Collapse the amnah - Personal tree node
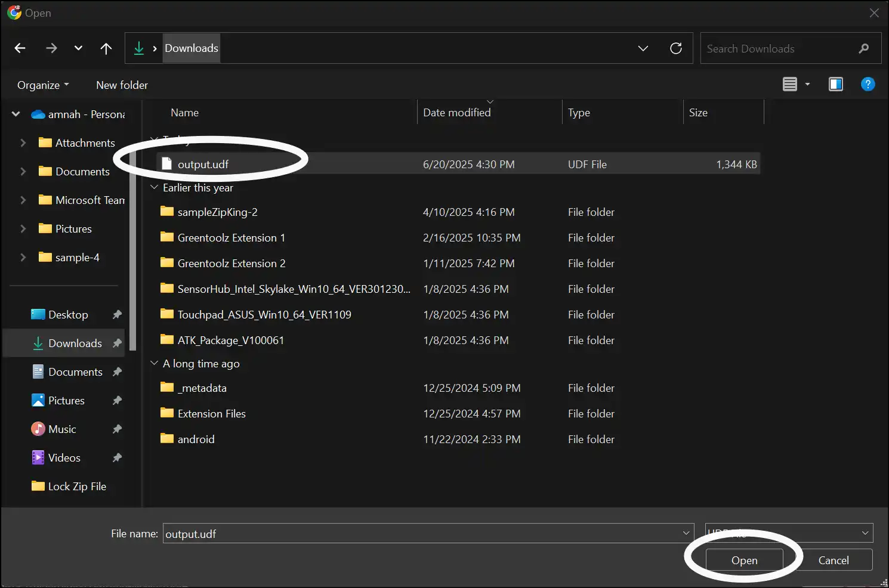The width and height of the screenshot is (889, 588). click(x=16, y=114)
